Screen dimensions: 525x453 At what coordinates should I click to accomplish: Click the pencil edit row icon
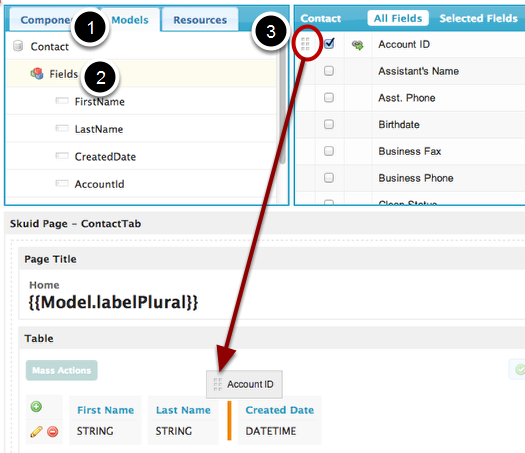[36, 432]
